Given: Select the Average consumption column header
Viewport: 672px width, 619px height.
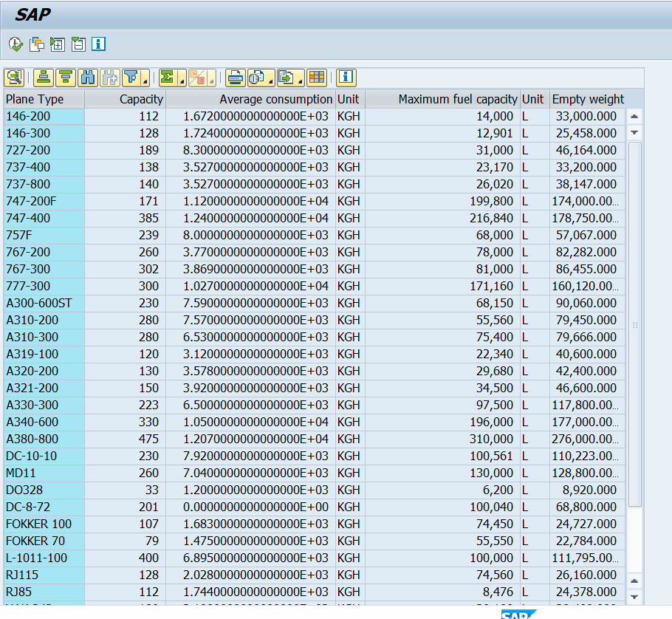Looking at the screenshot, I should click(250, 99).
